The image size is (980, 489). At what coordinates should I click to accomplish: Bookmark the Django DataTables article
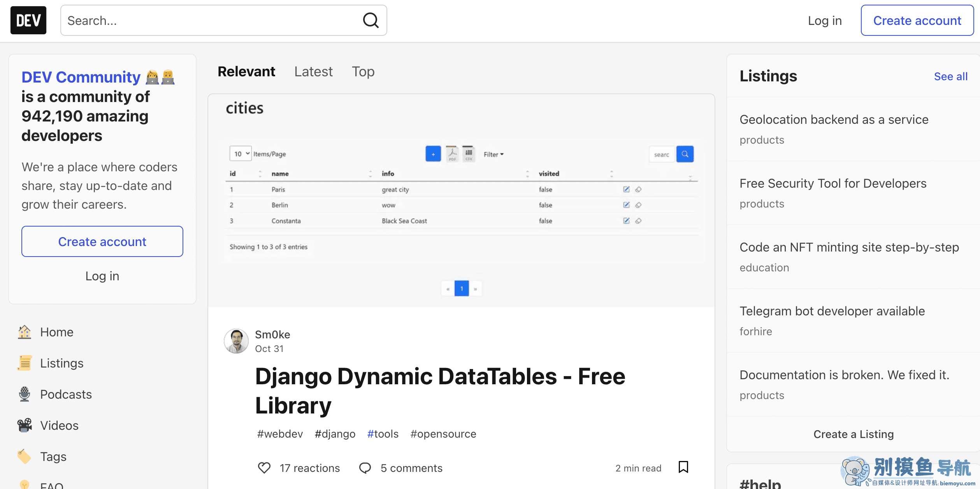tap(683, 467)
